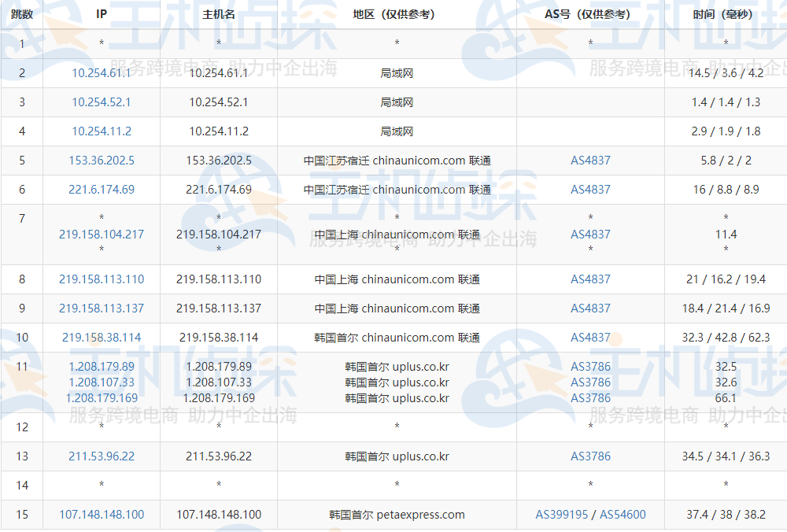Select the 主机名 column header

[218, 13]
